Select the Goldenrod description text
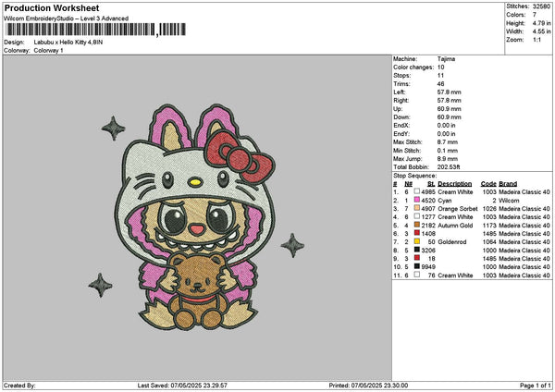 [x=452, y=242]
